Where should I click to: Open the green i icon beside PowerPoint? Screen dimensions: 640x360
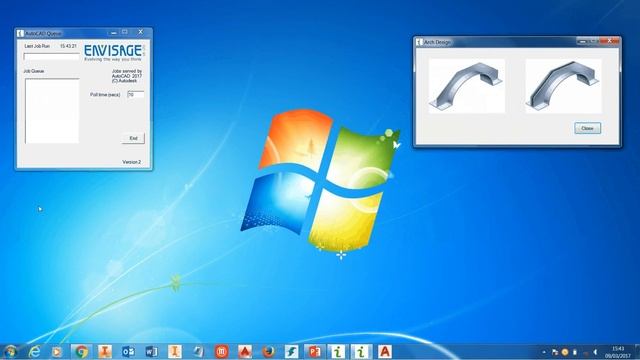tap(338, 351)
